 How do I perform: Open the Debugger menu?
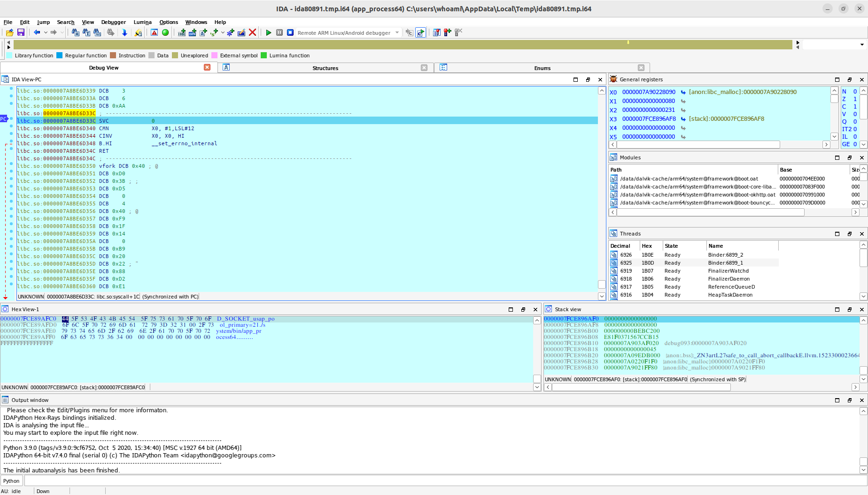114,22
